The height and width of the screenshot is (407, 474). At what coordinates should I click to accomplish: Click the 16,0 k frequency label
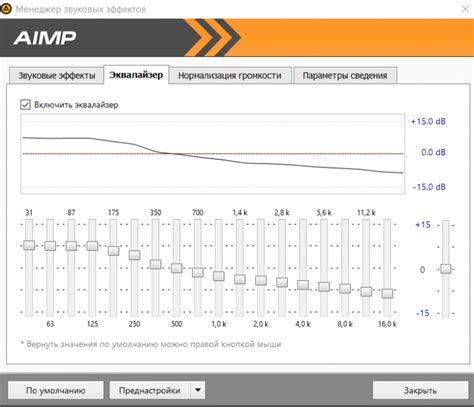click(x=387, y=324)
